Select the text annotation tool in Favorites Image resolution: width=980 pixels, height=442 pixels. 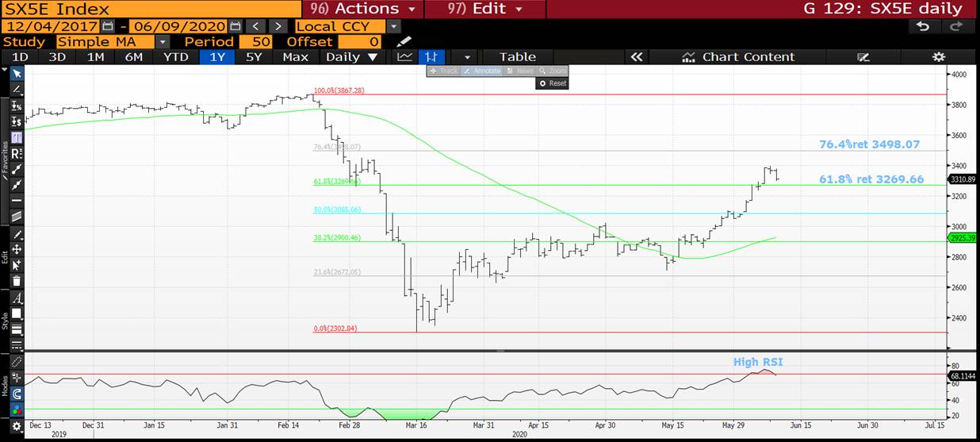point(17,138)
